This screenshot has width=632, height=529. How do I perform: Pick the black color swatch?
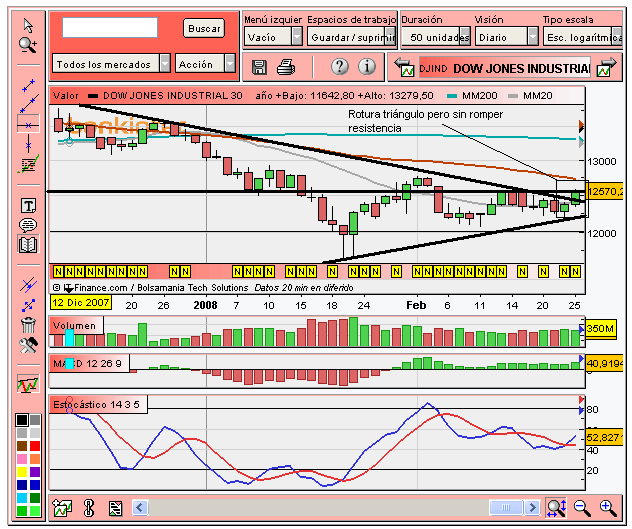[x=22, y=420]
